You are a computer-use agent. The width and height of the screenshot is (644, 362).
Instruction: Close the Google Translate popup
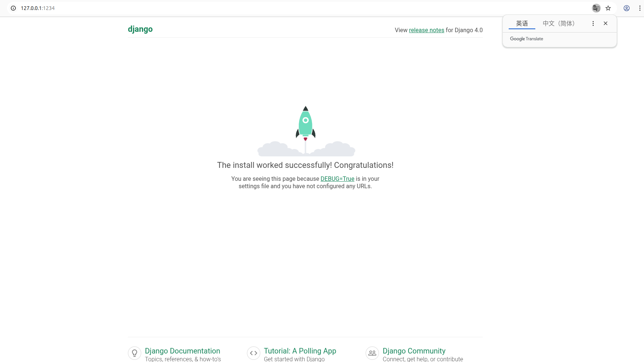coord(606,23)
